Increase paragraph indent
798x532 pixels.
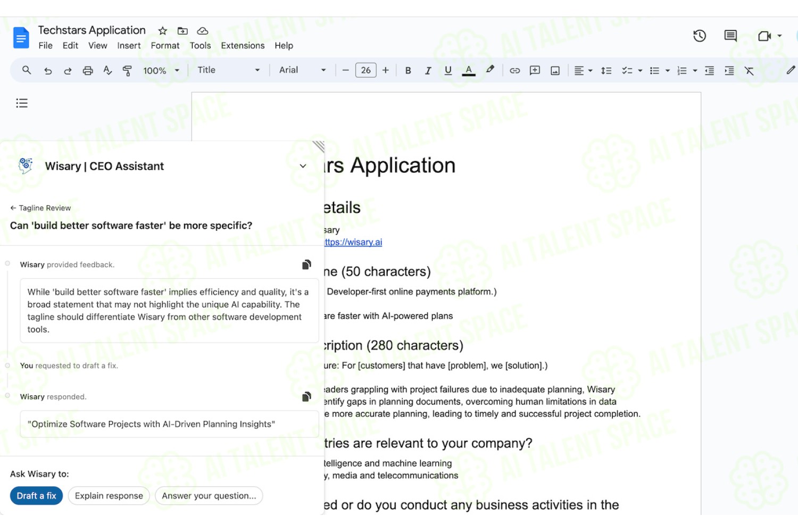pos(729,70)
